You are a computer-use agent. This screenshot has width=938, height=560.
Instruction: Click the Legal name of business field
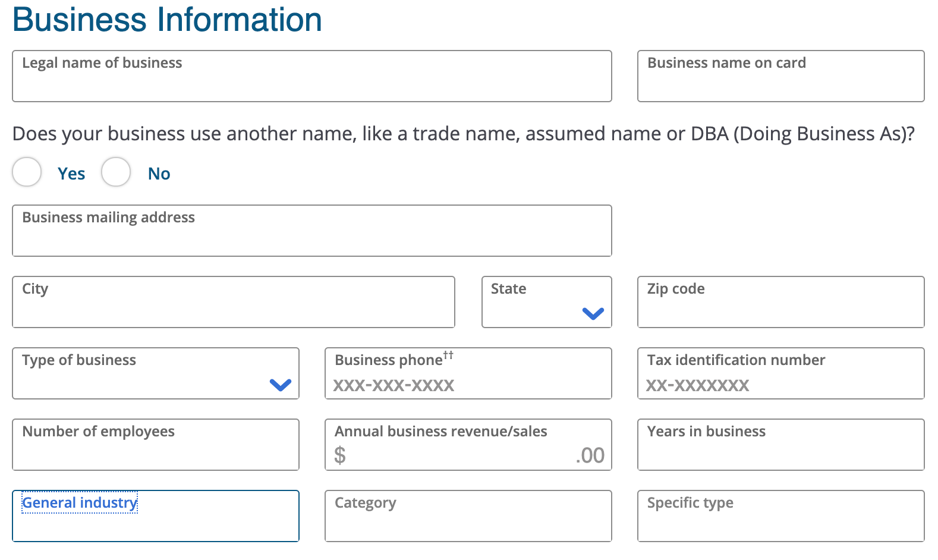coord(312,76)
